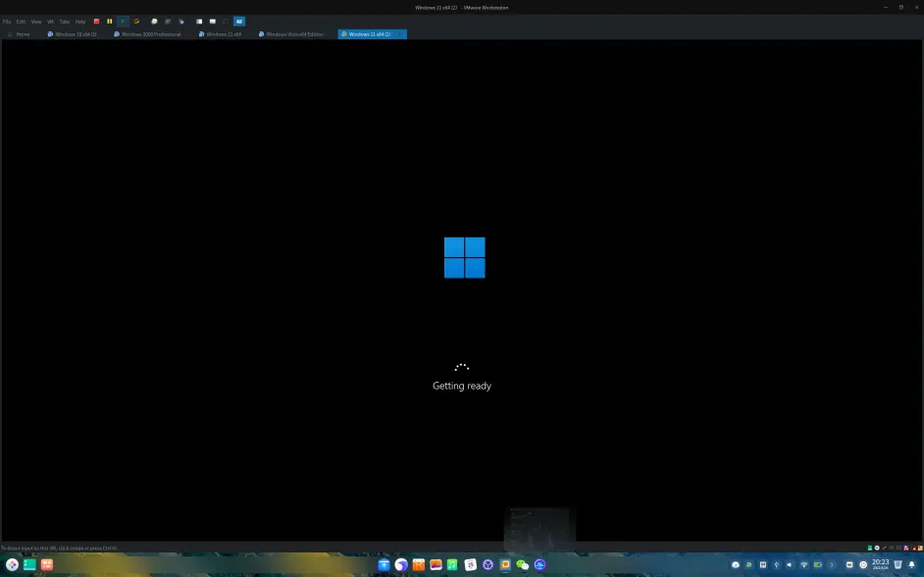Viewport: 924px width, 577px height.
Task: Open the round blue browser dock icon
Action: [401, 565]
